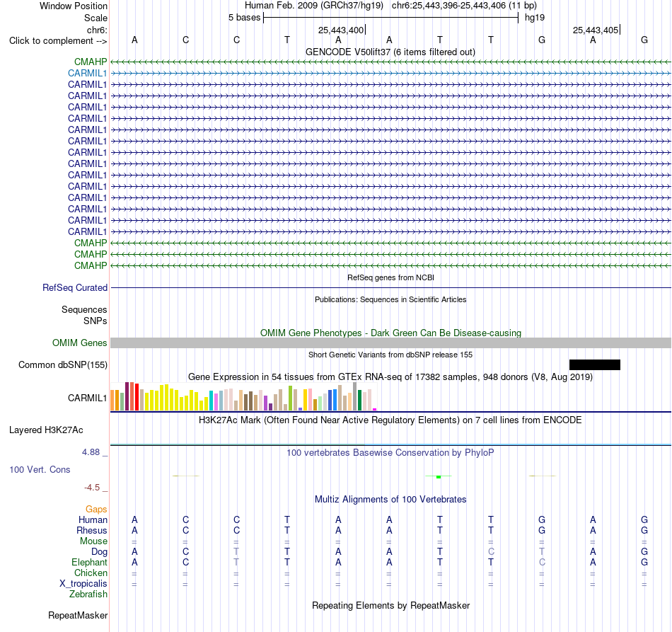Screen dimensions: 672x632
Task: Click the lime green bar in GTEx chart
Action: (290, 398)
